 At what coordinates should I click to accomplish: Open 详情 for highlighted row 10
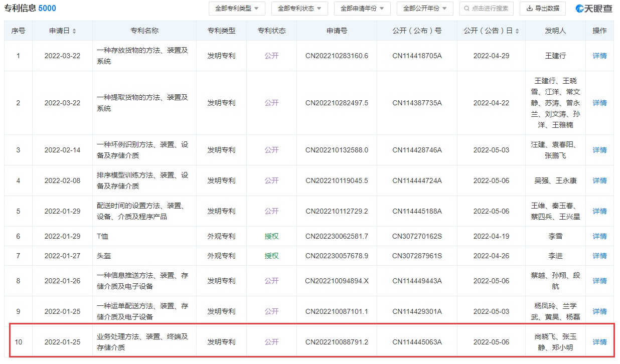point(599,342)
